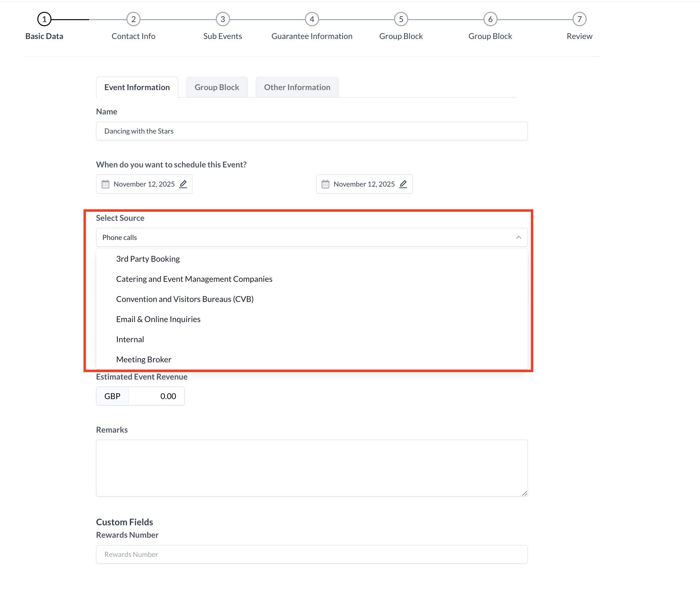Click the Rewards Number input field
The image size is (700, 593).
point(312,554)
